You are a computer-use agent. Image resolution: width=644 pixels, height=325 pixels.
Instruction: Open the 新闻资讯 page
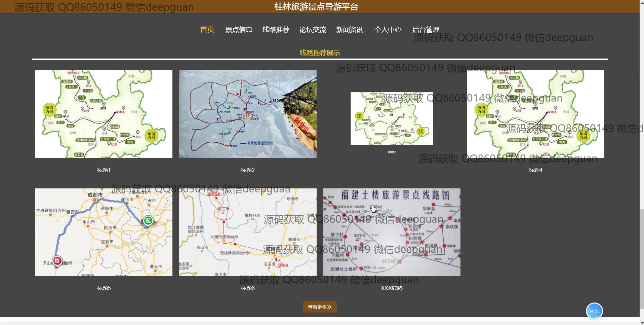[x=350, y=30]
